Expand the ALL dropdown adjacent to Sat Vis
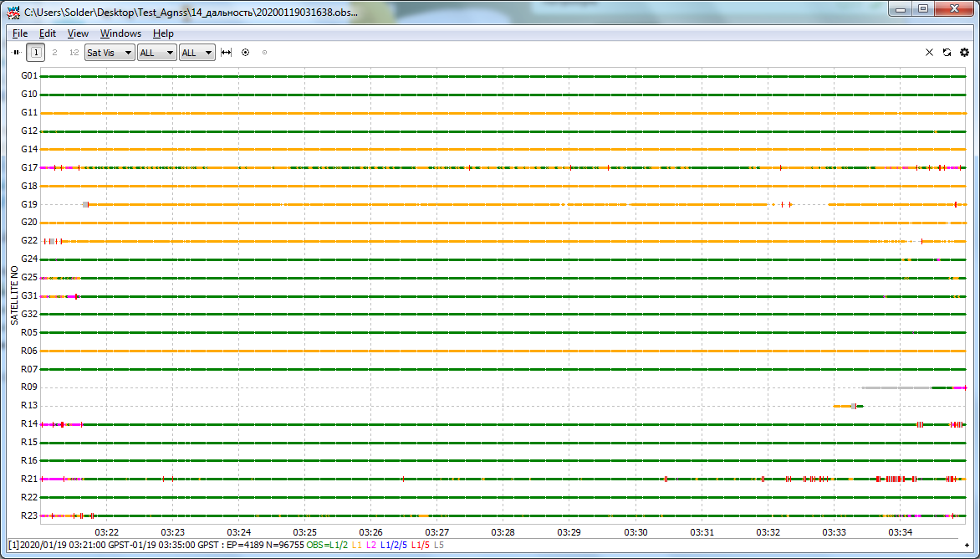This screenshot has width=980, height=559. (x=156, y=53)
